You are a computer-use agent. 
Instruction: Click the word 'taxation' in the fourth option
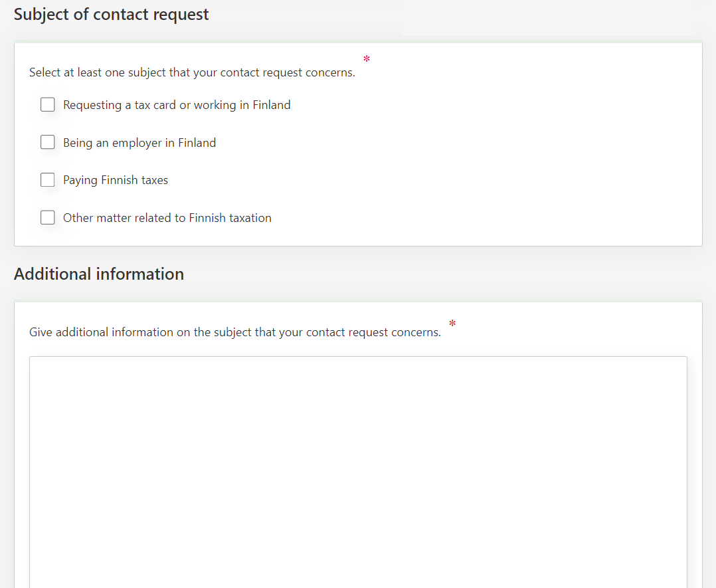(x=248, y=218)
